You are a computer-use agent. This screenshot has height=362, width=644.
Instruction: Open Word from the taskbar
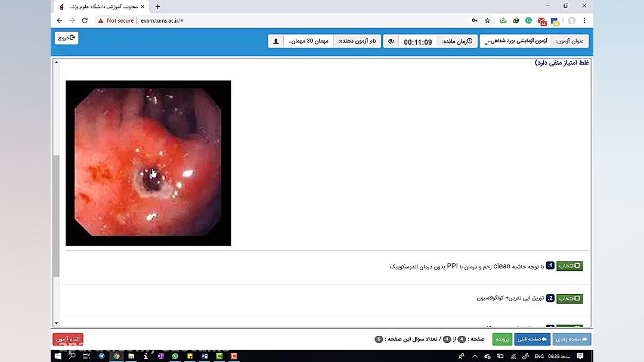coord(205,356)
